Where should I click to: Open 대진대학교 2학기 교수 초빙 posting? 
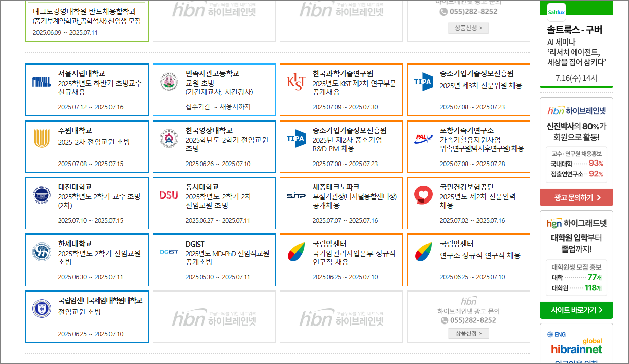87,203
